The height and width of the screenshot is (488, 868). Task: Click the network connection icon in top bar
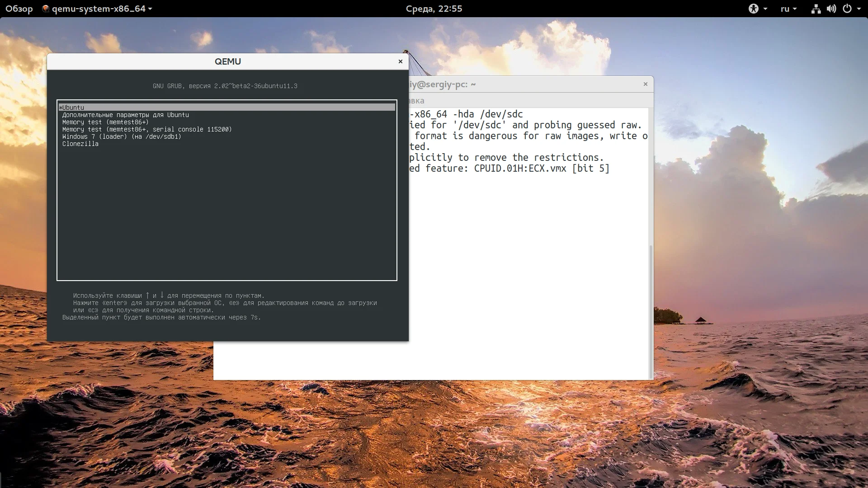click(816, 9)
